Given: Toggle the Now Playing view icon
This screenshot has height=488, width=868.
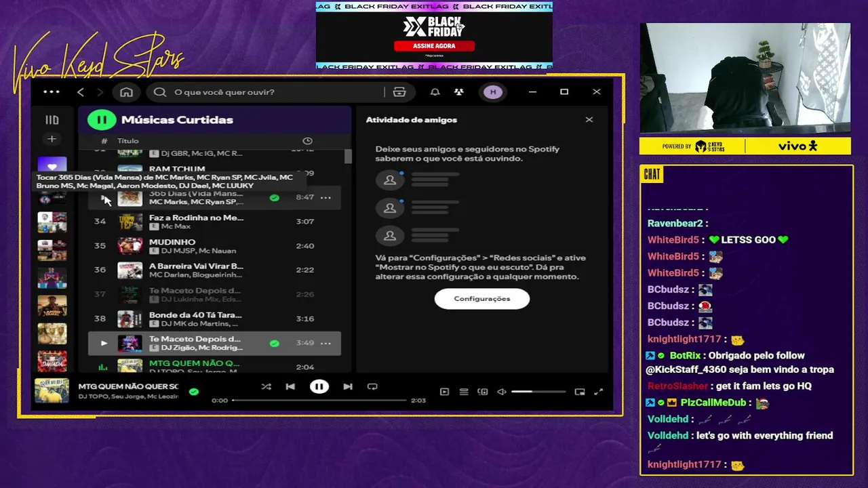Looking at the screenshot, I should [x=444, y=392].
